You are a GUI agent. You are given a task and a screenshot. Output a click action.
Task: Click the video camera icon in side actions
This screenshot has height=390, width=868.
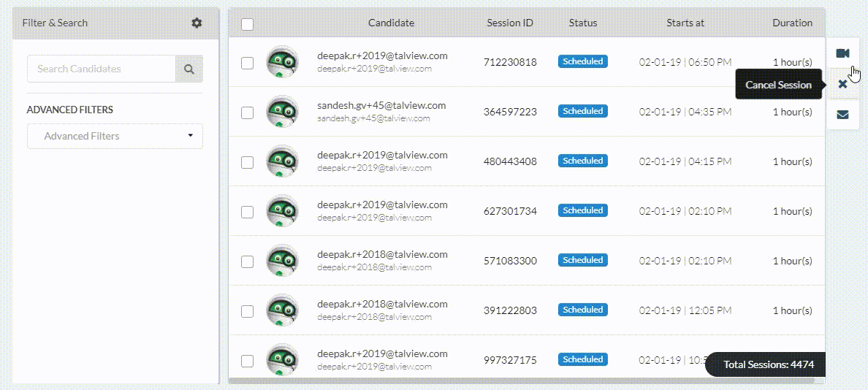[x=842, y=53]
